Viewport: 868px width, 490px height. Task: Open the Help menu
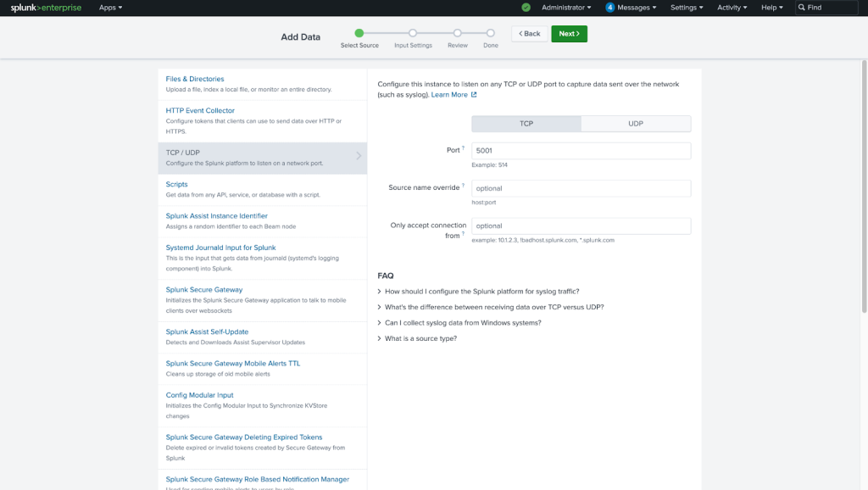click(771, 8)
